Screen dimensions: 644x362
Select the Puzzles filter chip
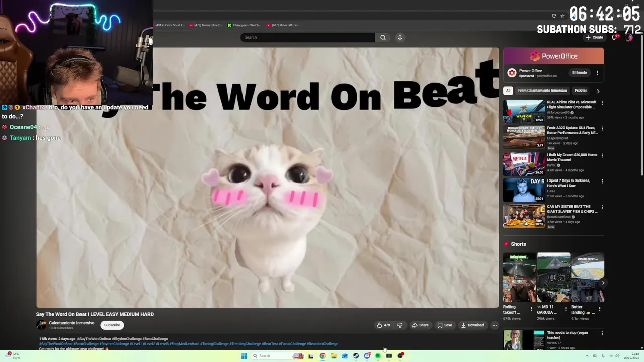click(x=581, y=91)
